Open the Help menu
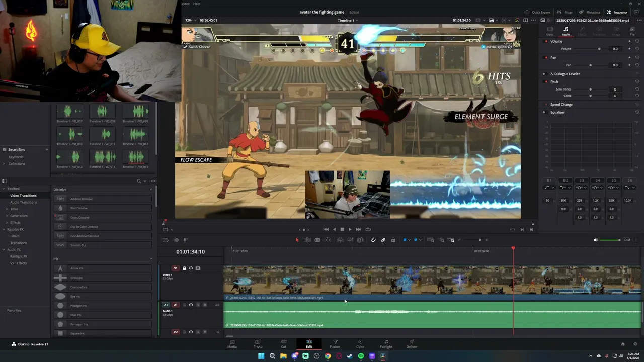The image size is (644, 362). pos(197,4)
